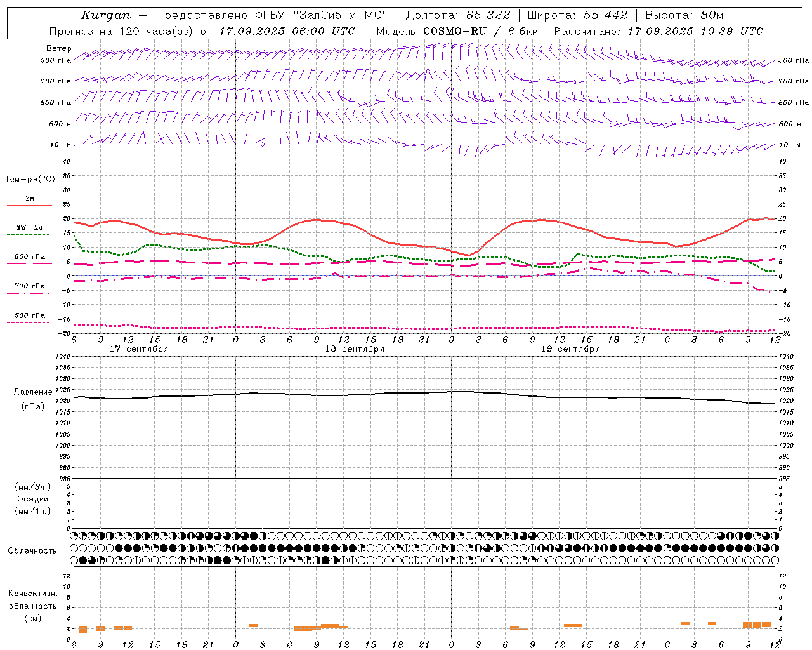812x650 pixels.
Task: Click the "Давление" pressure panel label
Action: pyautogui.click(x=33, y=392)
